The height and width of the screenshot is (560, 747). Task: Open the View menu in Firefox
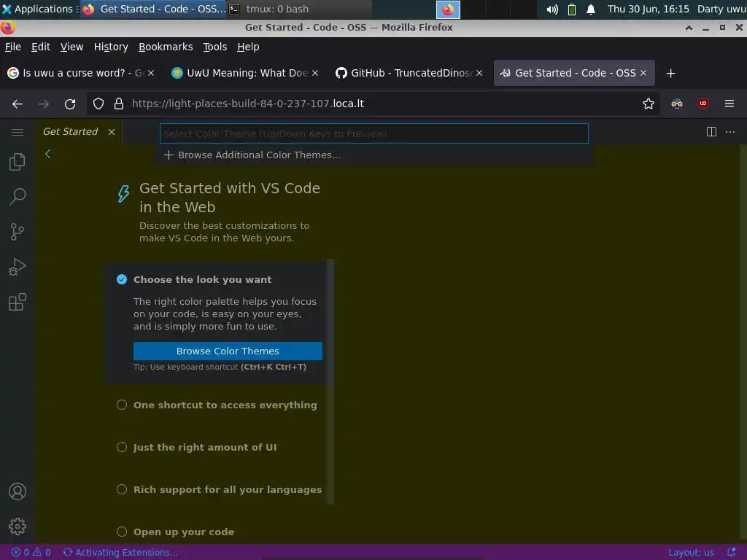click(71, 47)
